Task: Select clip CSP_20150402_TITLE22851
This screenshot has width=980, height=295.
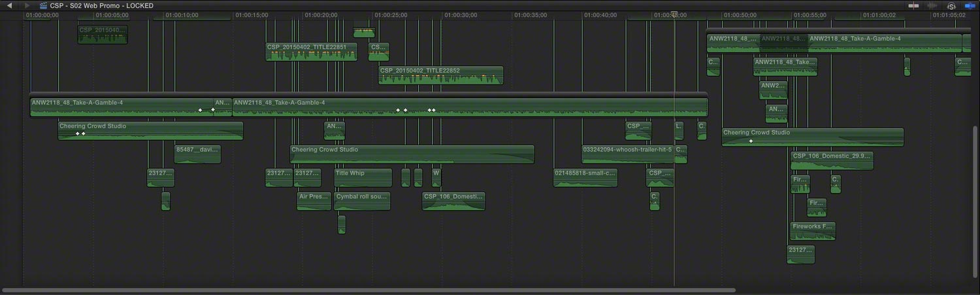Action: (x=311, y=52)
